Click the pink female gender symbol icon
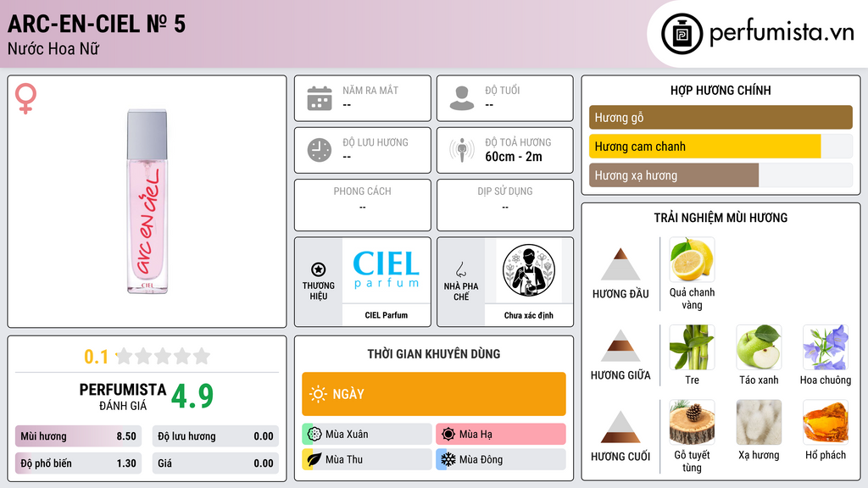The image size is (868, 488). (25, 98)
